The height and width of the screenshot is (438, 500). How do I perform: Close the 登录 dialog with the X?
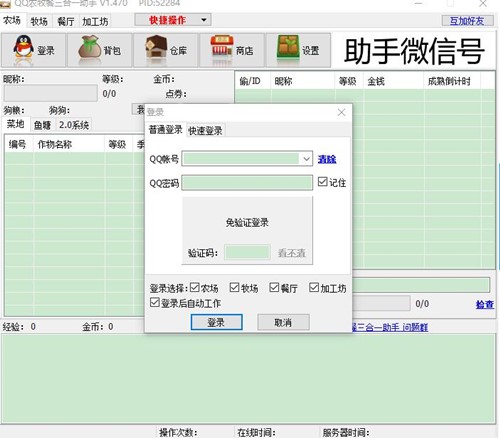341,112
